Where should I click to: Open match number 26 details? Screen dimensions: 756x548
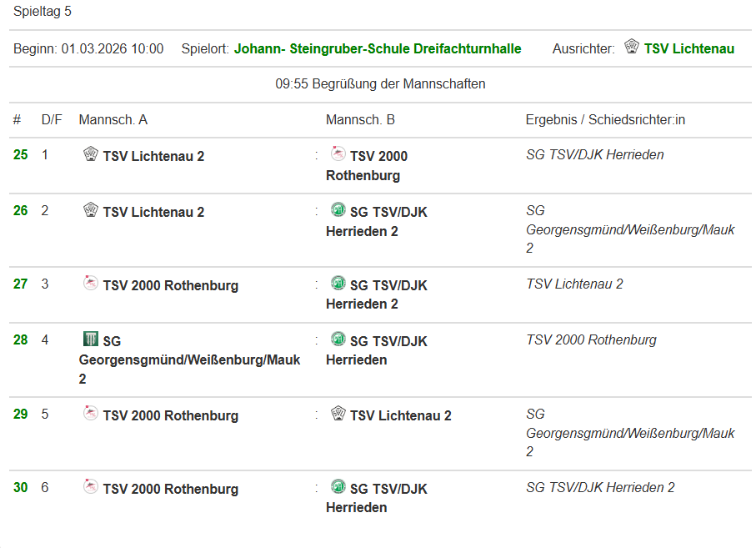[21, 211]
